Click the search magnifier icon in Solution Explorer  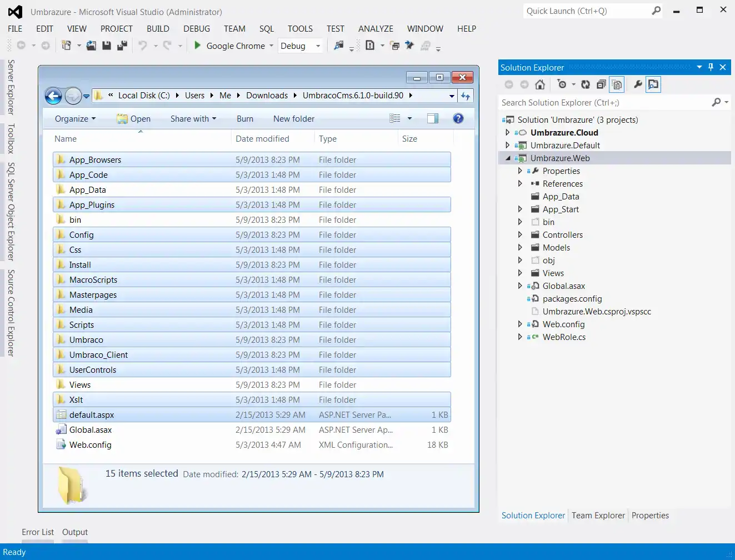pyautogui.click(x=717, y=102)
